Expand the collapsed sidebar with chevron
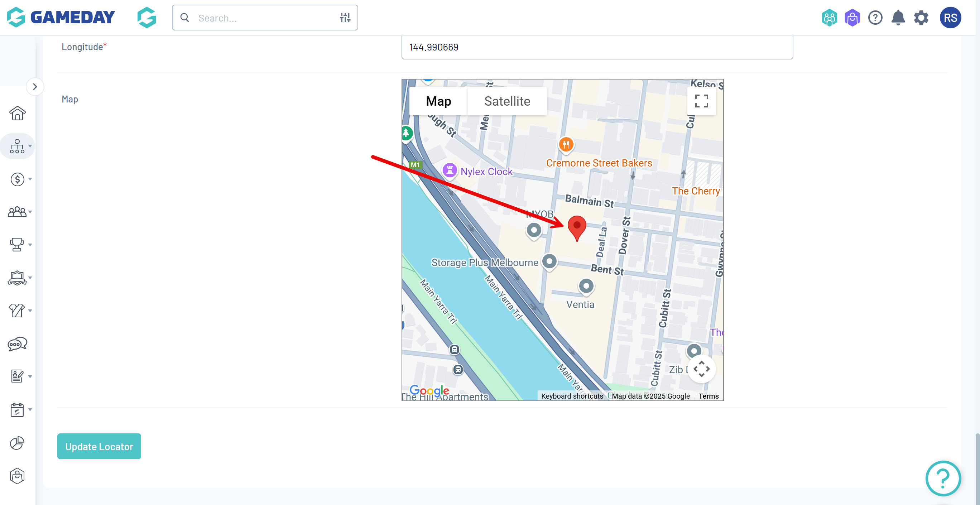 point(35,87)
